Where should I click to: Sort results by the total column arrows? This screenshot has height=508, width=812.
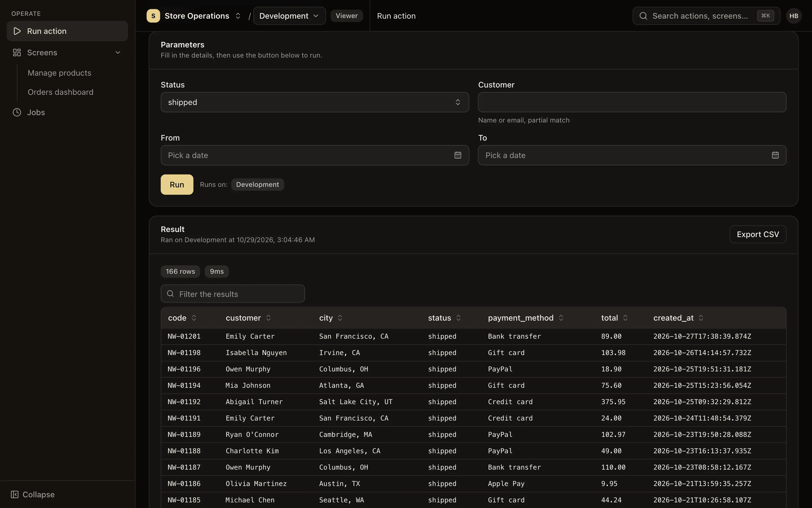coord(625,318)
